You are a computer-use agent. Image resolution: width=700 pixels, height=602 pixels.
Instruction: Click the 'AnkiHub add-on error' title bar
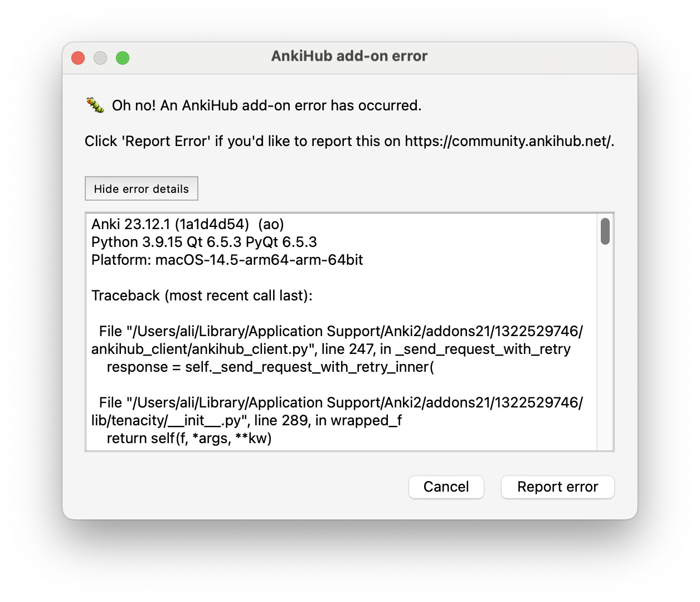click(x=349, y=56)
